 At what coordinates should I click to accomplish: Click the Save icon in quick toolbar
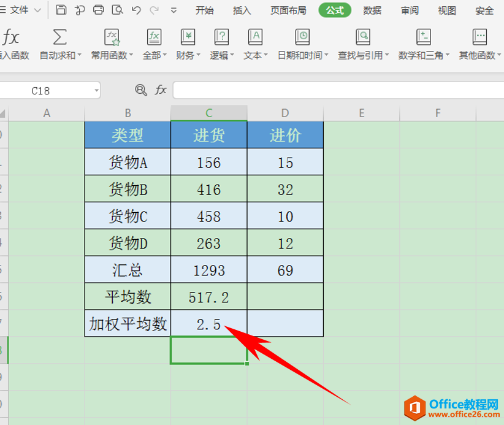[x=61, y=10]
